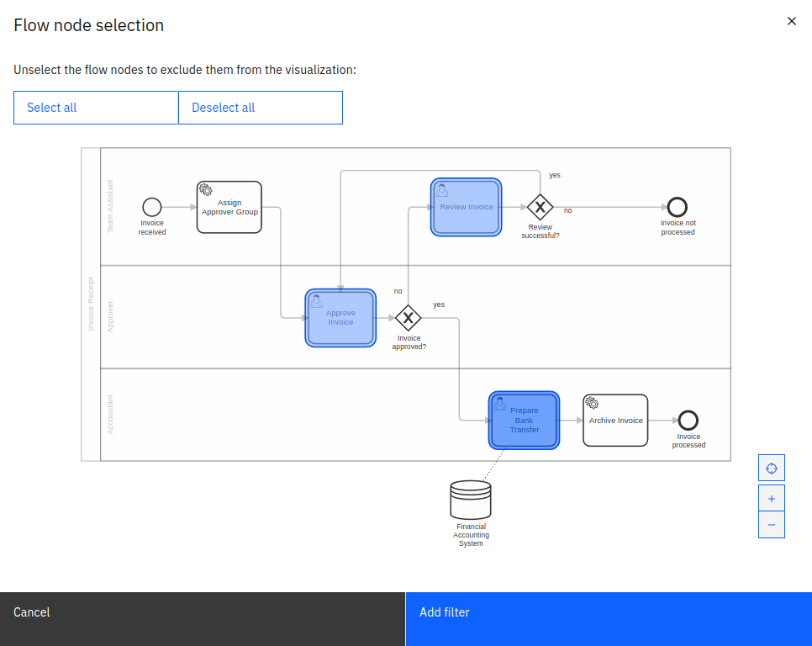
Task: Enable the Assign Approver Group node
Action: click(229, 207)
